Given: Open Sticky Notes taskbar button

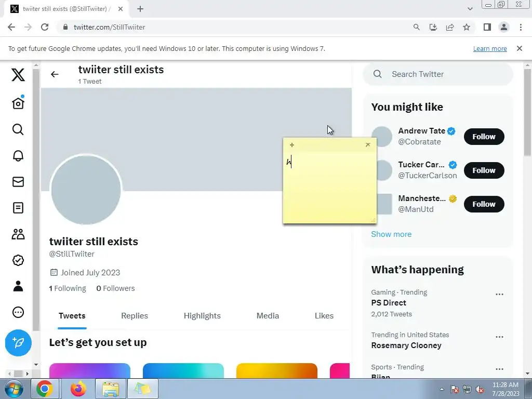Looking at the screenshot, I should pyautogui.click(x=143, y=389).
